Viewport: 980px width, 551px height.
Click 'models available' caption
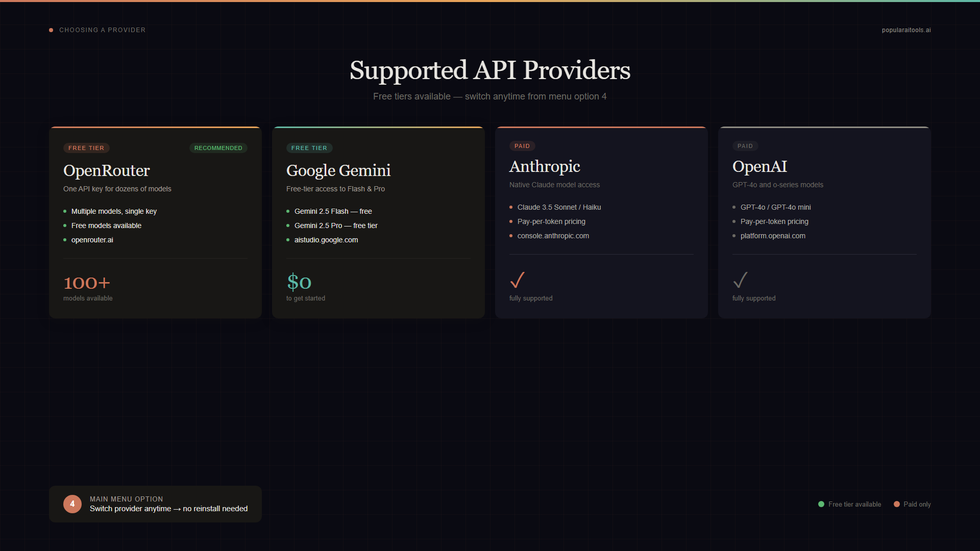pyautogui.click(x=88, y=298)
